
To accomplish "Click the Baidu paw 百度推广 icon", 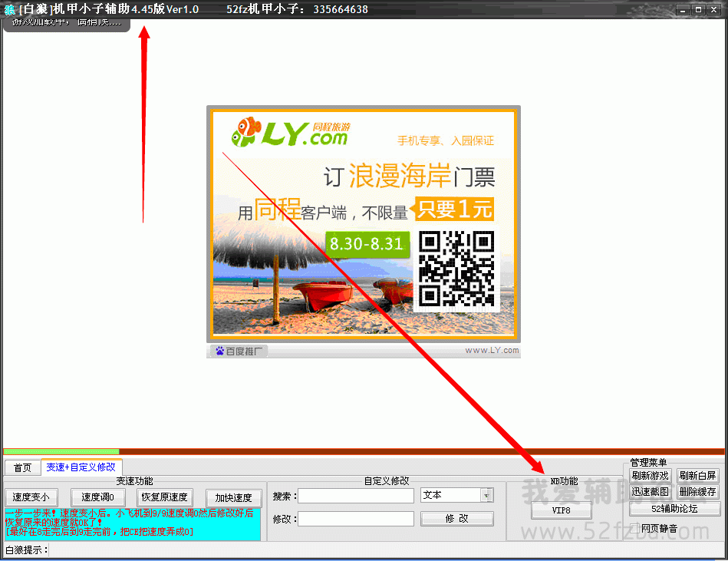I will click(x=219, y=351).
